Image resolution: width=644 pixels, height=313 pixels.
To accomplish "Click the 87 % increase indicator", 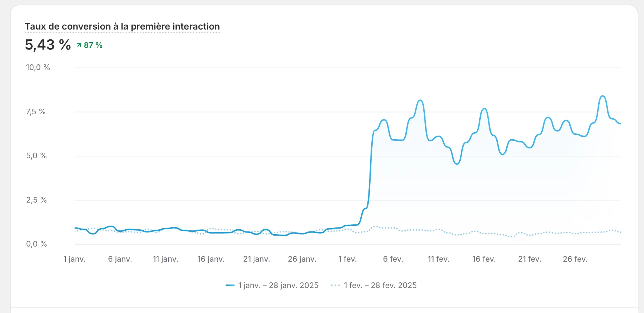I will point(93,45).
